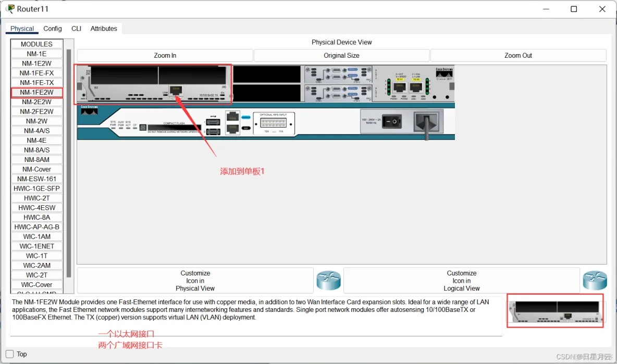Click the built-in FE 0/1 port
The width and height of the screenshot is (617, 364).
400,87
